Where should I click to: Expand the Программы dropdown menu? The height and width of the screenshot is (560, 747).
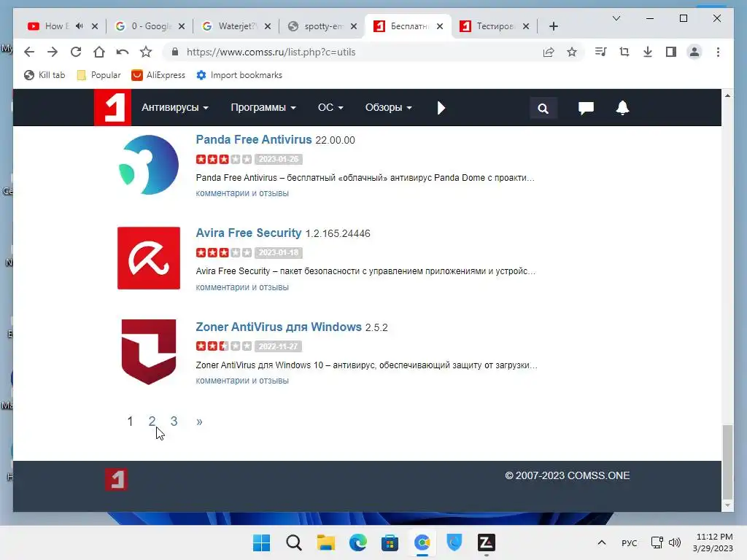263,107
